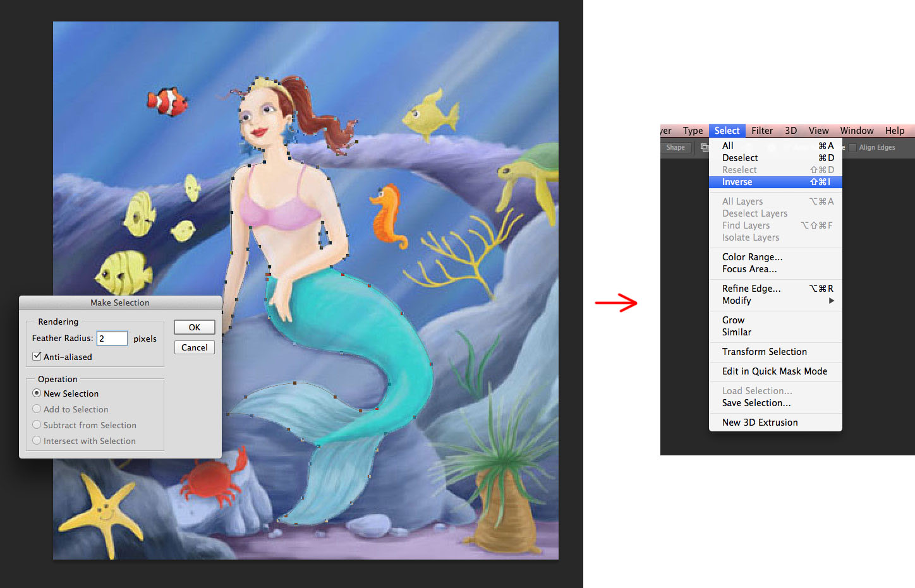Choose Inverse from the Select menu

click(x=737, y=182)
